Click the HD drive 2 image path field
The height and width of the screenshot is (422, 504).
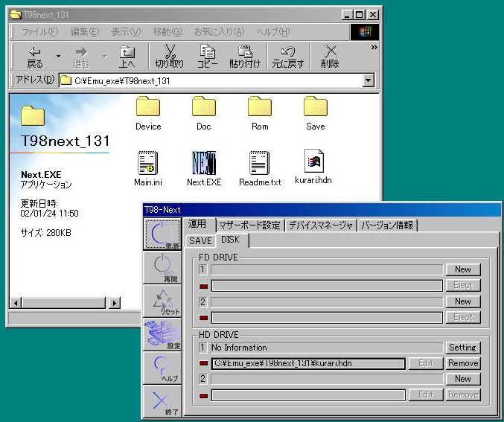pyautogui.click(x=308, y=395)
